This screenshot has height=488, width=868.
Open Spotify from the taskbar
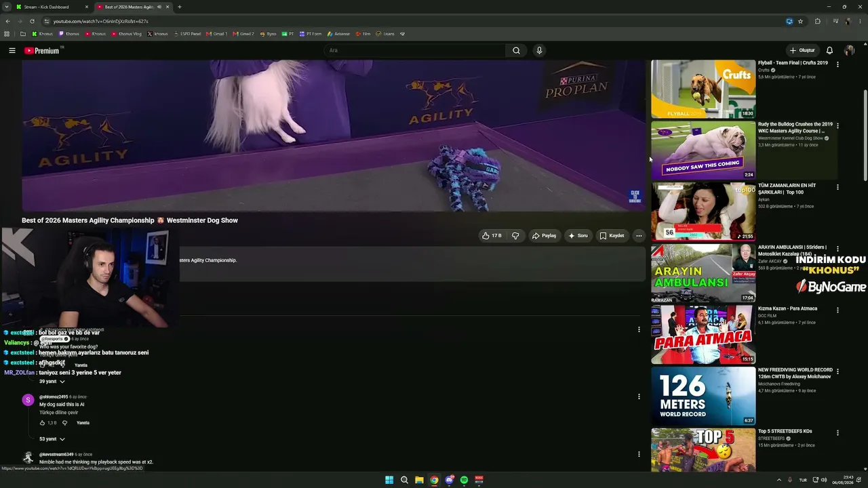click(x=464, y=480)
